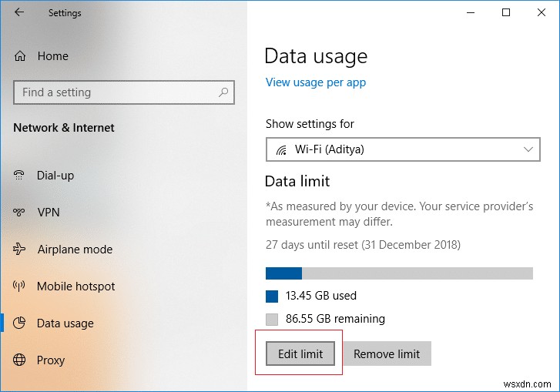Click the Home icon in sidebar
The image size is (560, 392).
pyautogui.click(x=20, y=55)
